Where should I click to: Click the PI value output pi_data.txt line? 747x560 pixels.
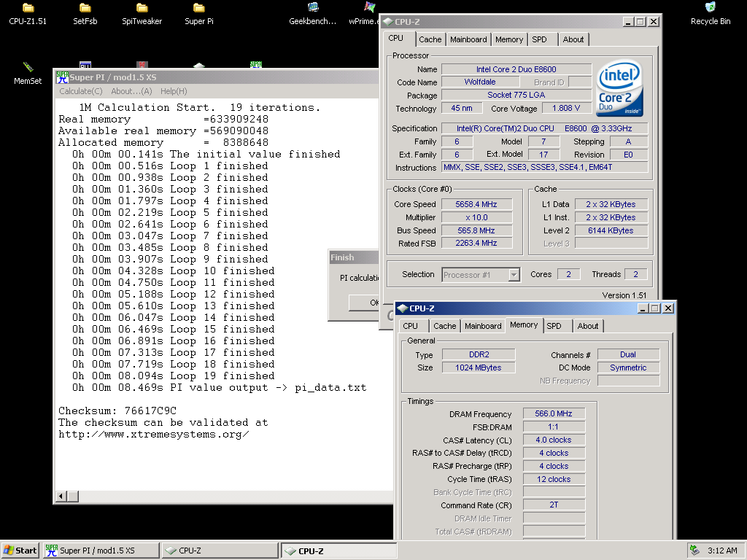219,388
